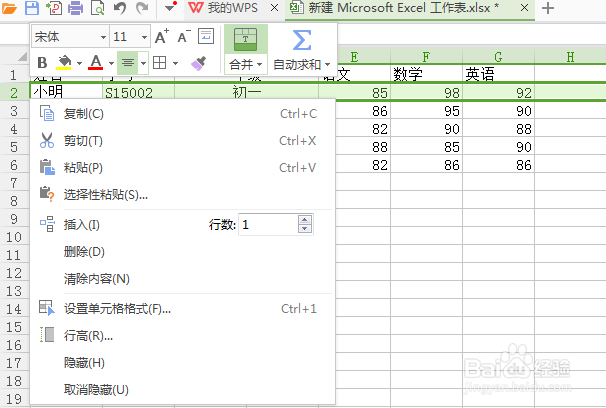Viewport: 606px width, 408px height.
Task: Click the cell containing S15002
Action: point(138,92)
